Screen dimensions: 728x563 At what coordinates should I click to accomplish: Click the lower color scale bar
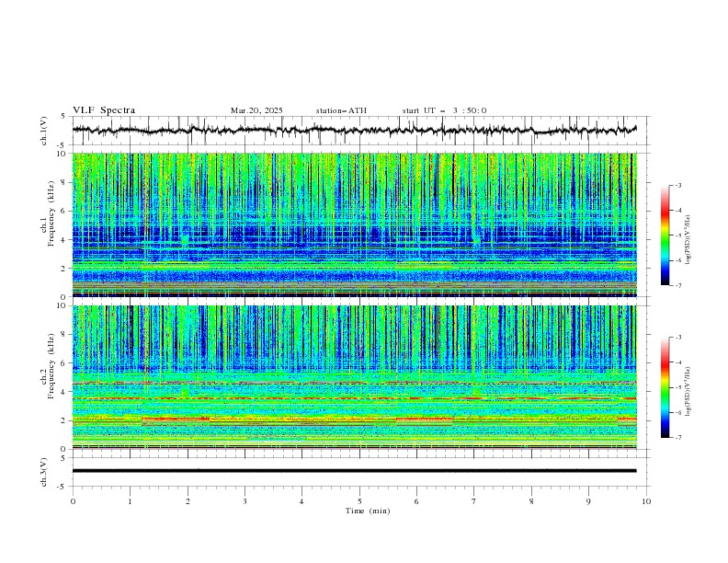[665, 387]
